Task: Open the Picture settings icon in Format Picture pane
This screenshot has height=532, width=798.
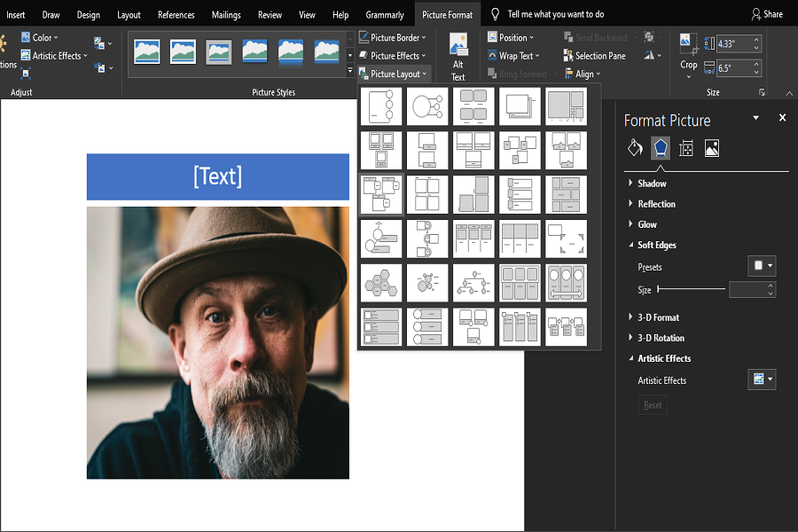Action: click(x=713, y=148)
